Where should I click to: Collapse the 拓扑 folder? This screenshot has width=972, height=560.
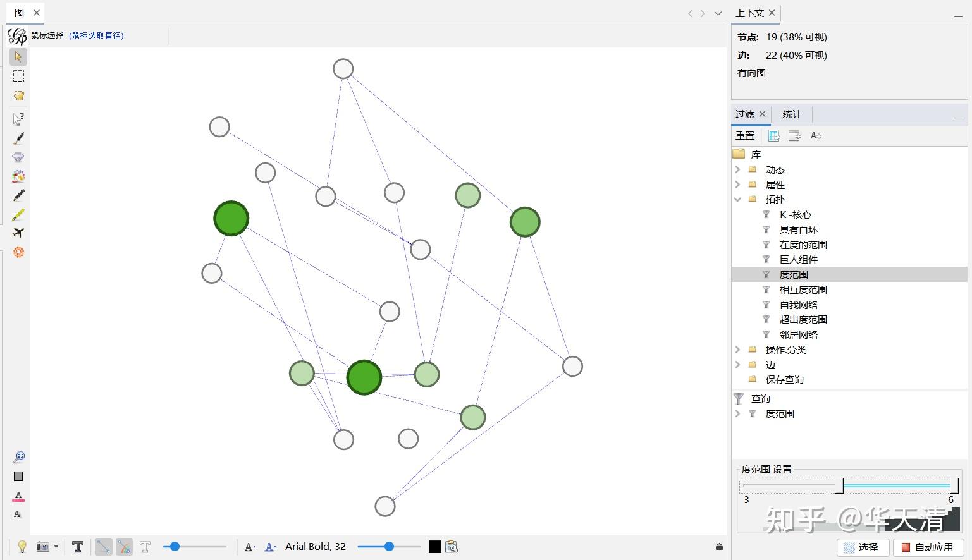tap(738, 199)
